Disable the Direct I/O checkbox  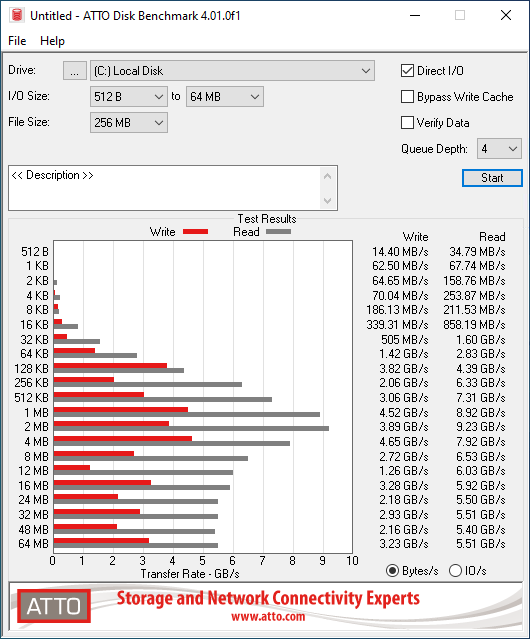coord(407,71)
